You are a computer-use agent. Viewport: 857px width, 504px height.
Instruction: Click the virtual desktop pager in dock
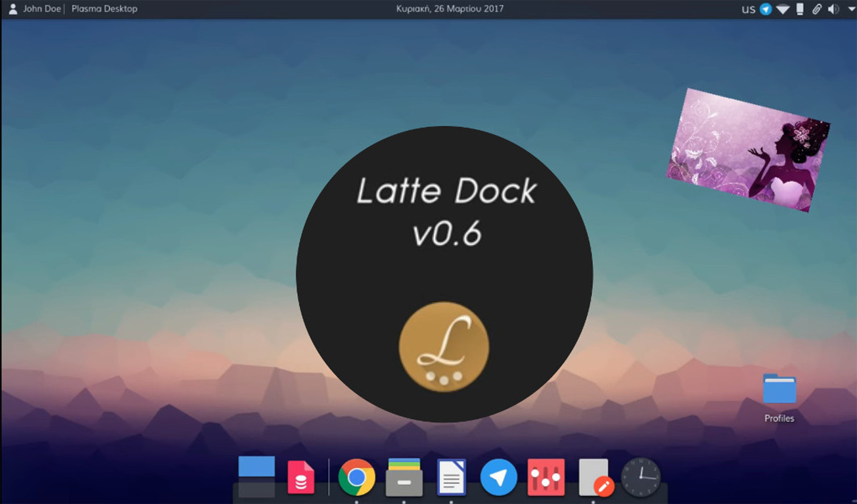(x=256, y=476)
